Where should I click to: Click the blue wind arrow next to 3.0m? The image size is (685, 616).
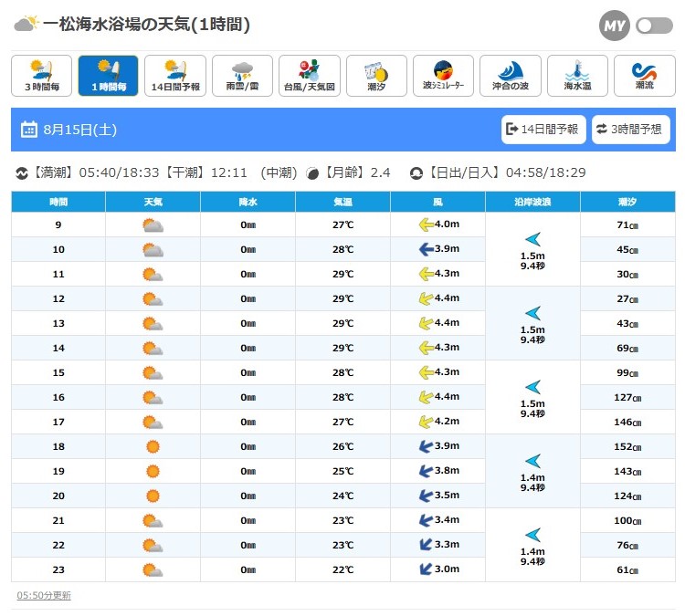click(426, 569)
